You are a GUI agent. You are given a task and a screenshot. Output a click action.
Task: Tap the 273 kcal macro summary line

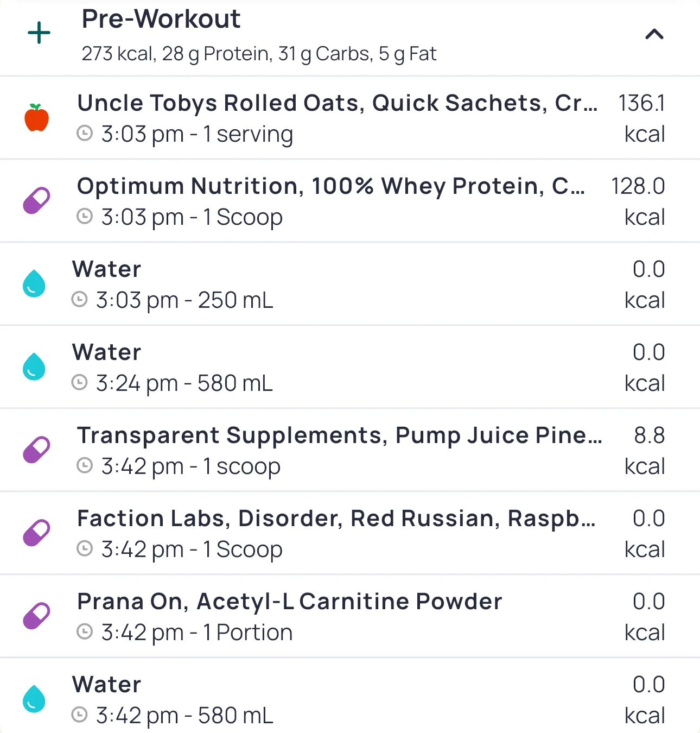coord(259,54)
